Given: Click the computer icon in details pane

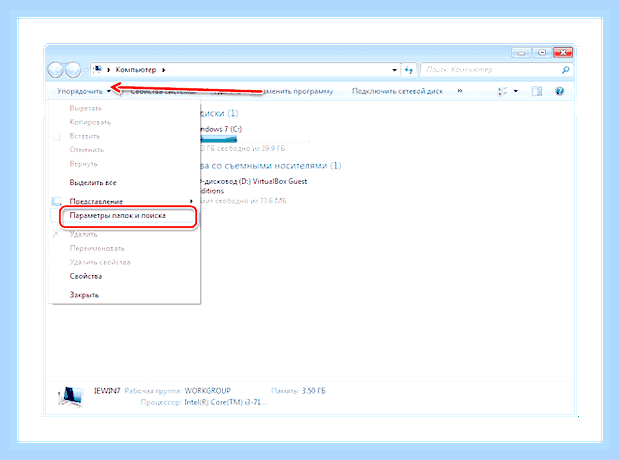Looking at the screenshot, I should 70,396.
